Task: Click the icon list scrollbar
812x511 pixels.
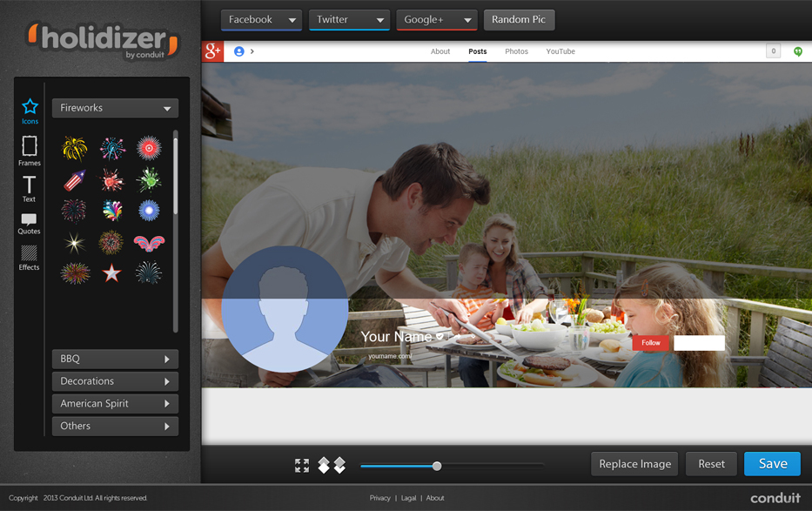Action: click(176, 176)
